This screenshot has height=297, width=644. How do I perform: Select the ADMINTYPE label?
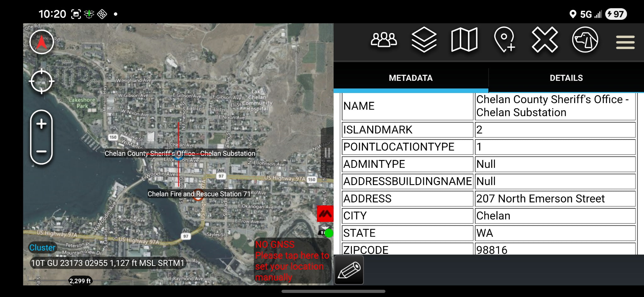click(x=407, y=164)
